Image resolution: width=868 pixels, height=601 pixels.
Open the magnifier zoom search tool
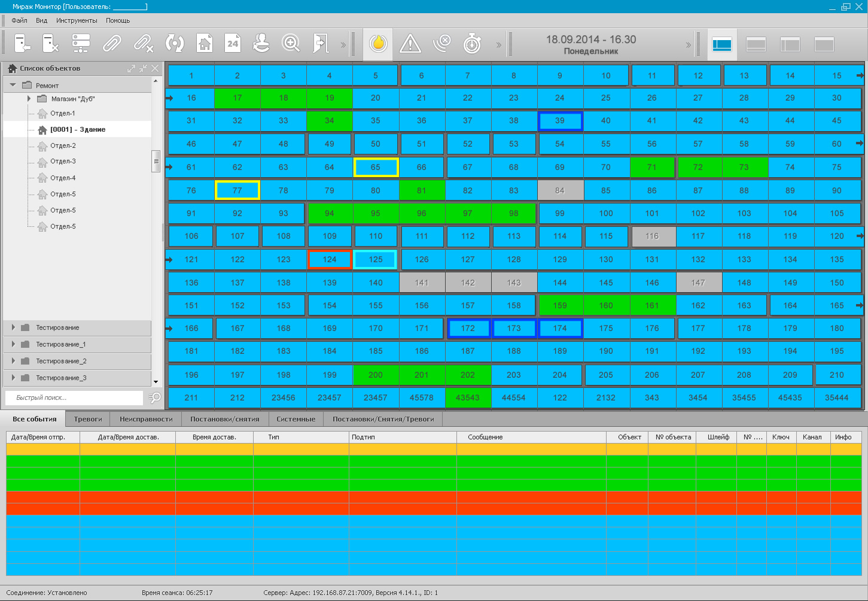click(291, 44)
